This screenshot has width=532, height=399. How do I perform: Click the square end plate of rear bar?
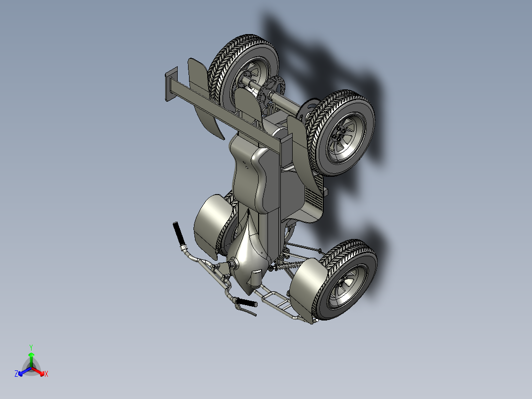(x=171, y=83)
